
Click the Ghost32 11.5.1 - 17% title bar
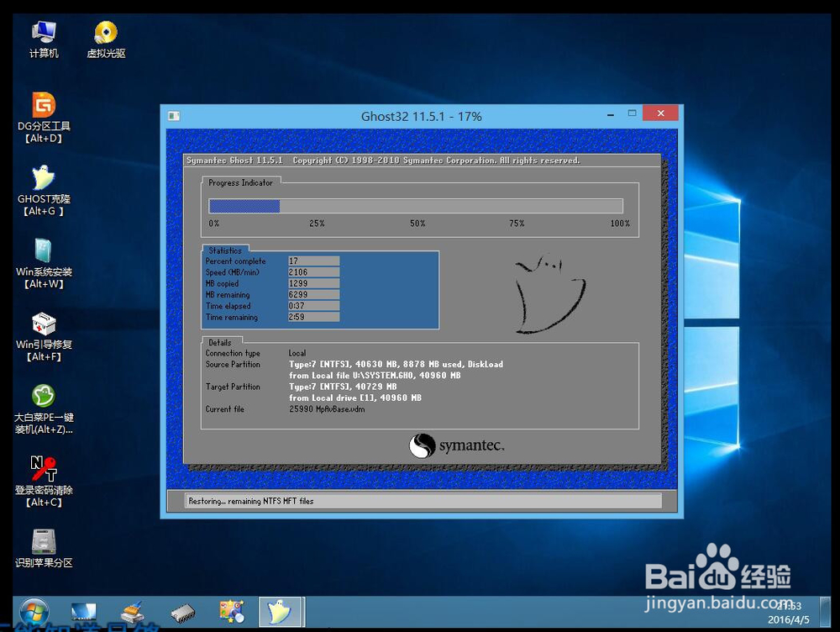pos(421,116)
